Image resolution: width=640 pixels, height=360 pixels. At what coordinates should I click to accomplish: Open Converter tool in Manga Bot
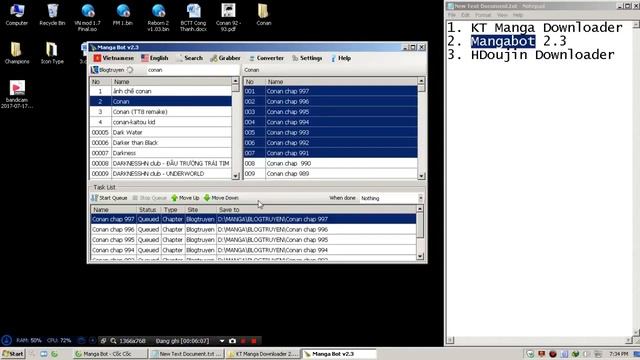[267, 58]
